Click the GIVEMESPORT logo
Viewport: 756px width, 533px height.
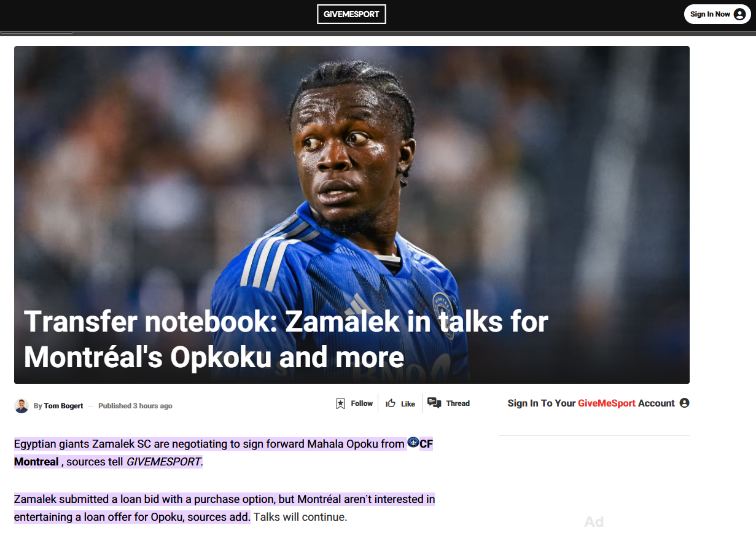click(351, 14)
